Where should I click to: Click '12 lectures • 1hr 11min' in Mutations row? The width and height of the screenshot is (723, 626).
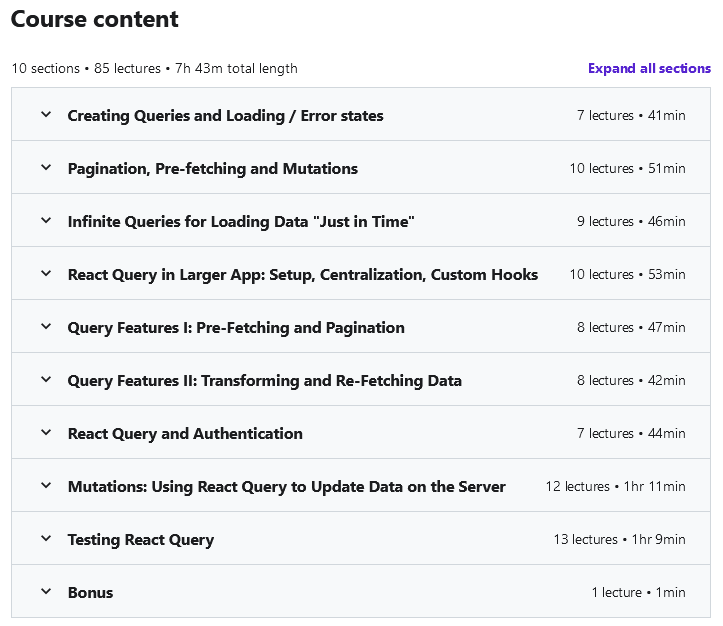(615, 487)
